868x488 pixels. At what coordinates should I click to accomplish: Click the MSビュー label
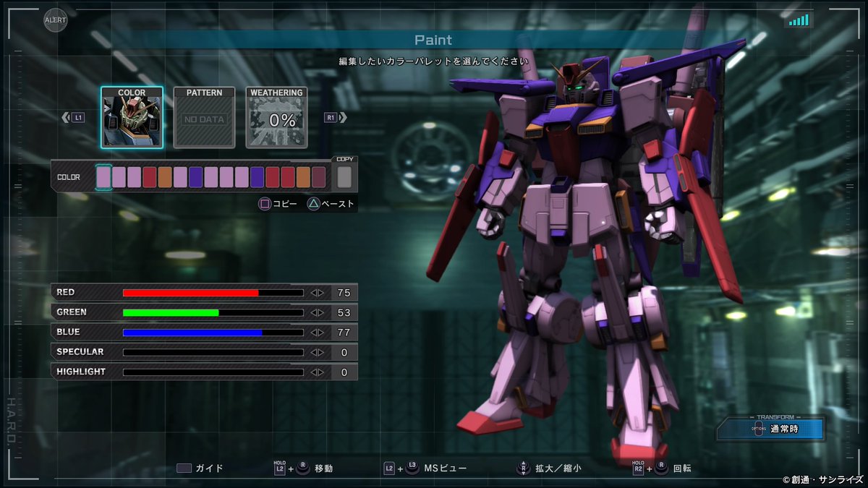446,468
